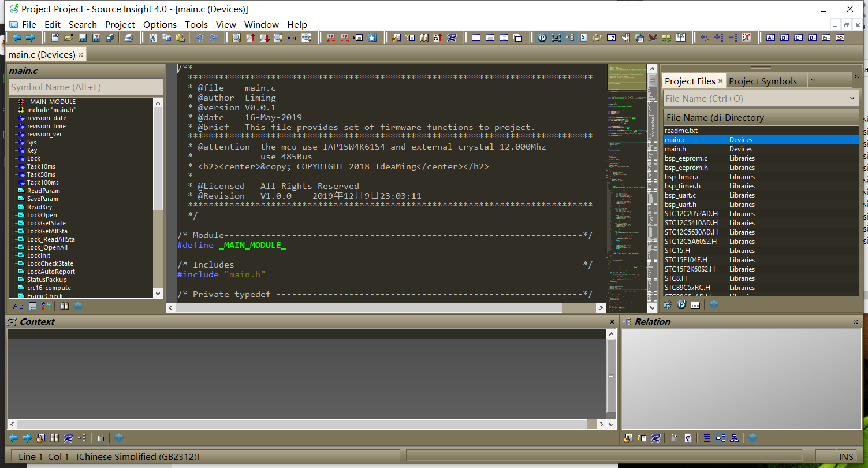Switch to the Project Symbols tab
This screenshot has width=868, height=468.
762,81
